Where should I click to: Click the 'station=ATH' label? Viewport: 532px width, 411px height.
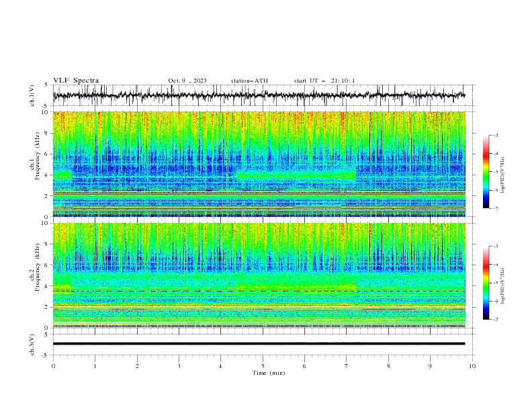pyautogui.click(x=249, y=81)
